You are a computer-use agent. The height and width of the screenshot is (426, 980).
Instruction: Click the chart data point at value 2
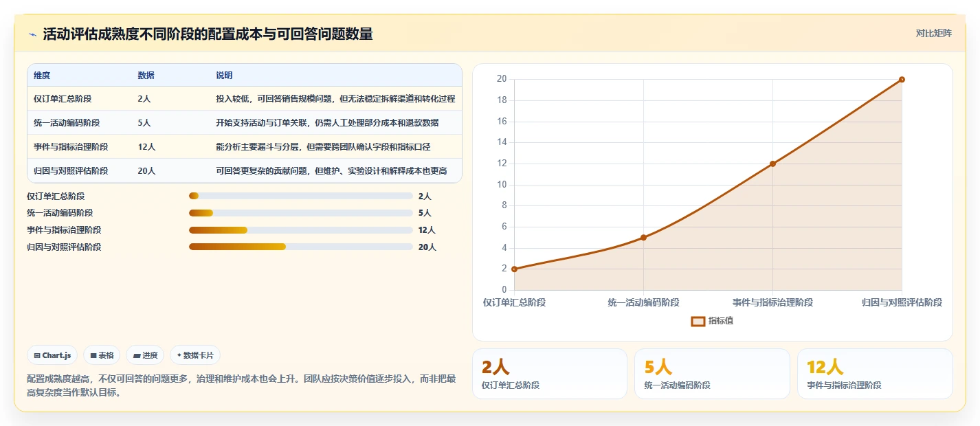514,269
